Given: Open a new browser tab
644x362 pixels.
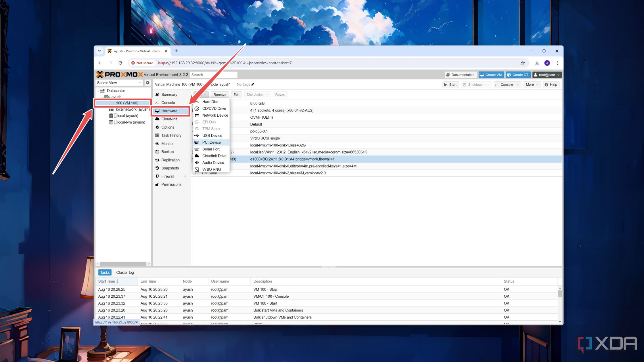Looking at the screenshot, I should pos(176,51).
